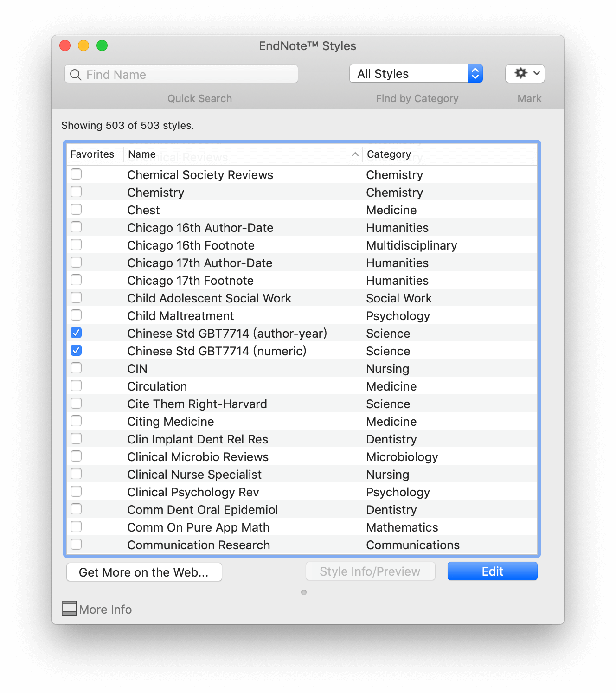
Task: Select Clinical Microbio Reviews style
Action: pyautogui.click(x=198, y=457)
